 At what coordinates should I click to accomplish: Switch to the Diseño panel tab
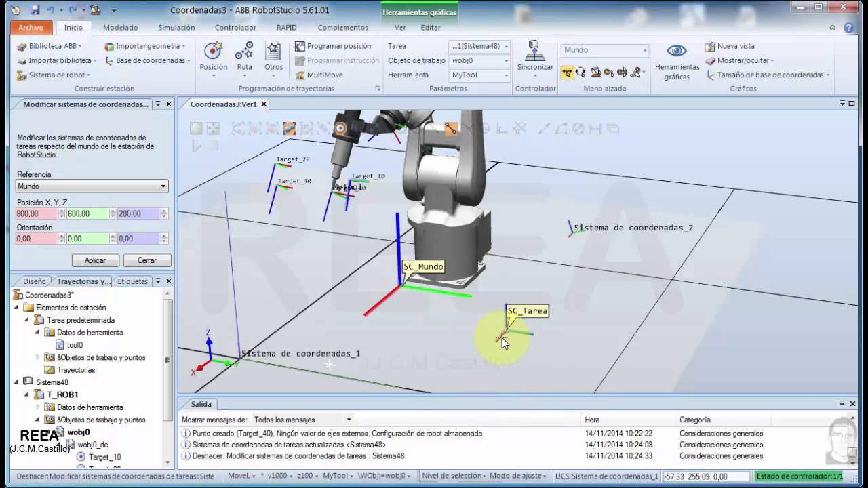[x=34, y=281]
